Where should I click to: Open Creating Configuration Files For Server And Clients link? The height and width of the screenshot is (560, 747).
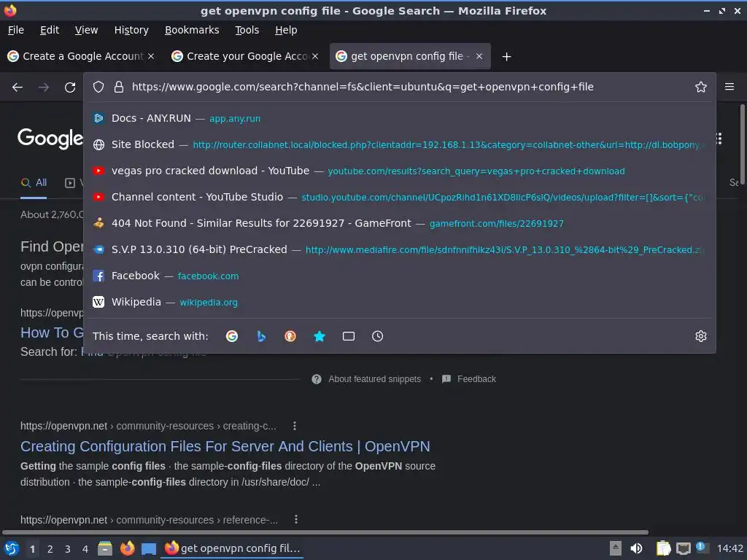(x=225, y=446)
